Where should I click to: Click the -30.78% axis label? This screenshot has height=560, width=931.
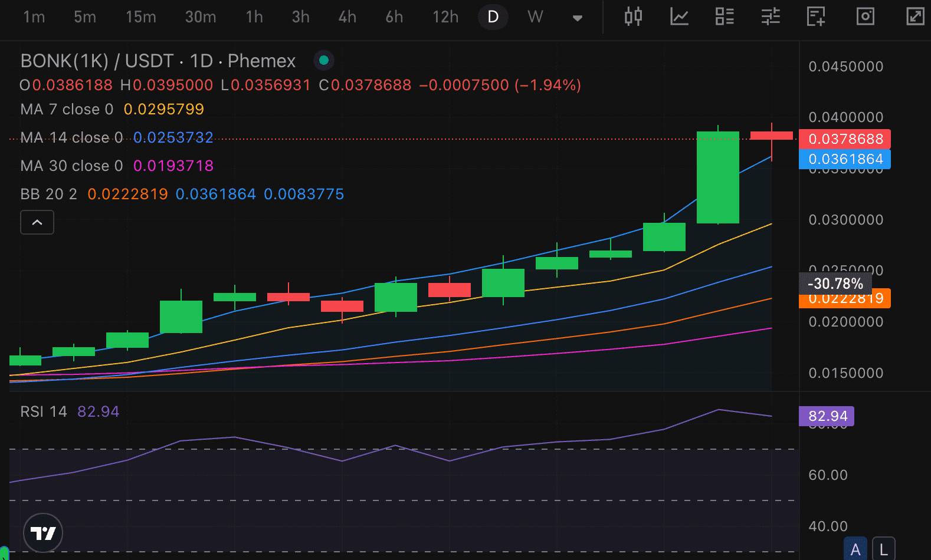point(835,284)
